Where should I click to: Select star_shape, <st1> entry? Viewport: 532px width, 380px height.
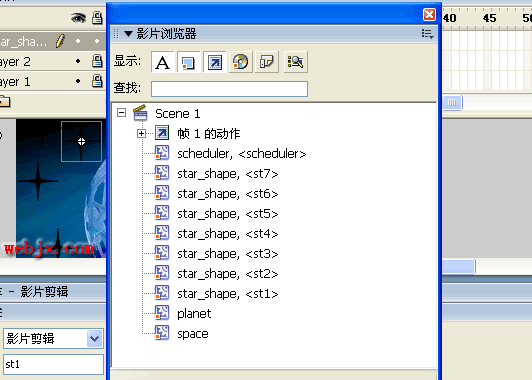click(x=228, y=294)
